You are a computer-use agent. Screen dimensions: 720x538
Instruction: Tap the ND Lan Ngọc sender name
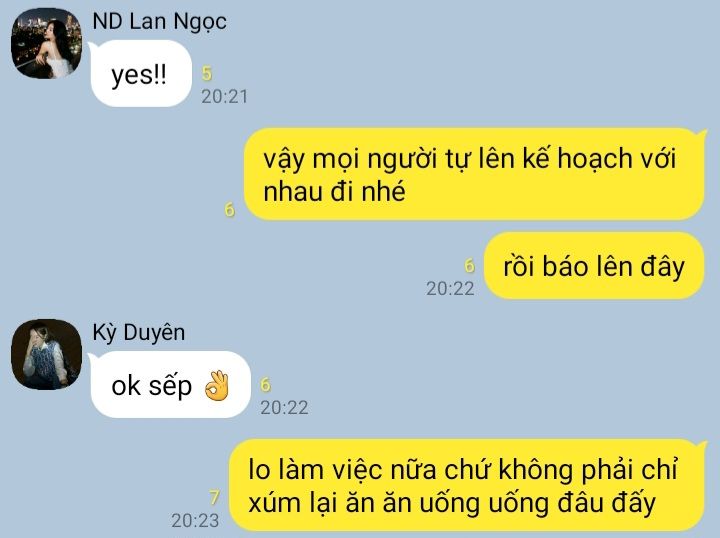click(159, 22)
